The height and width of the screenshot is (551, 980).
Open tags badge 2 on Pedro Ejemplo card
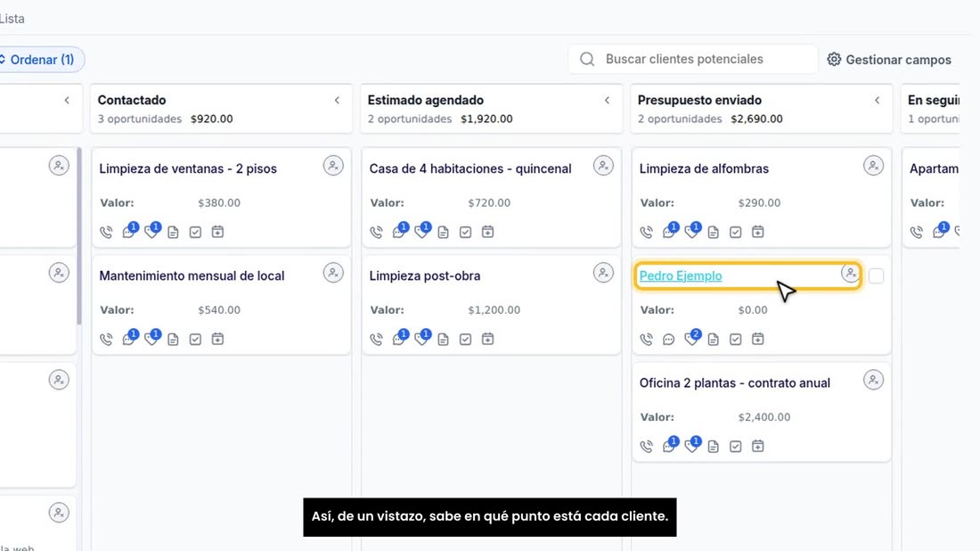pyautogui.click(x=691, y=338)
